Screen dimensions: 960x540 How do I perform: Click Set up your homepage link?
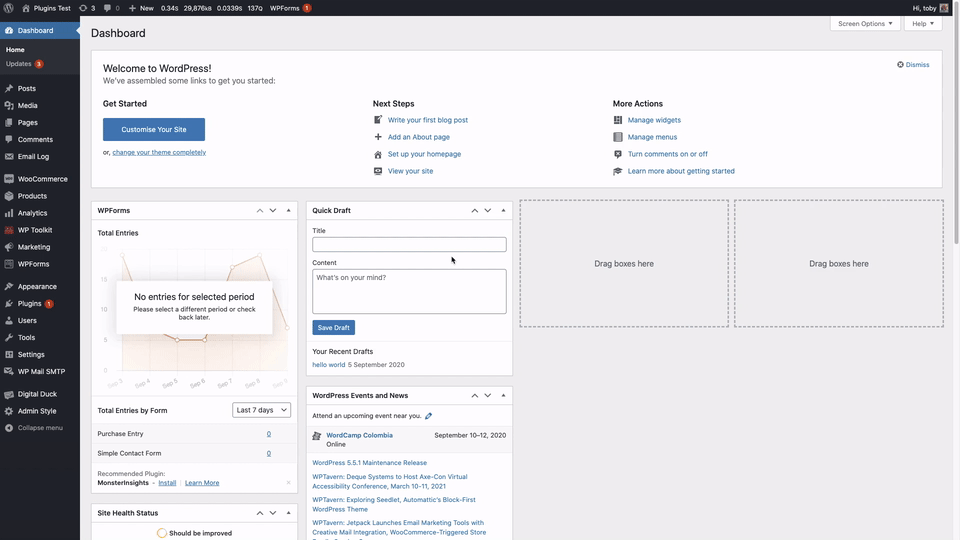click(424, 154)
